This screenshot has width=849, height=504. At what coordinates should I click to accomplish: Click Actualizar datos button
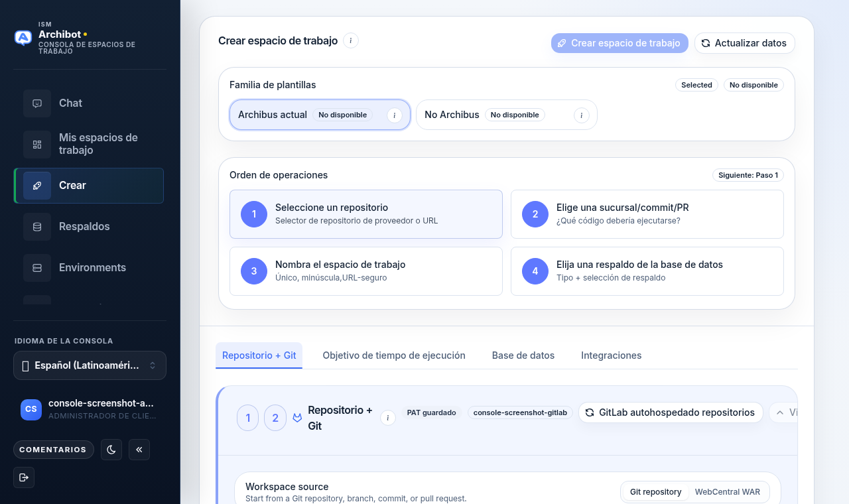tap(745, 43)
